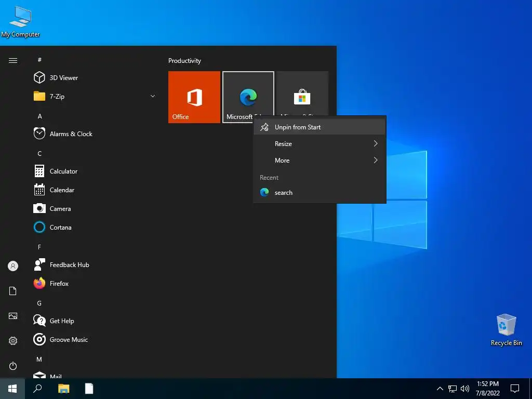Open the Calculator app

pyautogui.click(x=95, y=171)
